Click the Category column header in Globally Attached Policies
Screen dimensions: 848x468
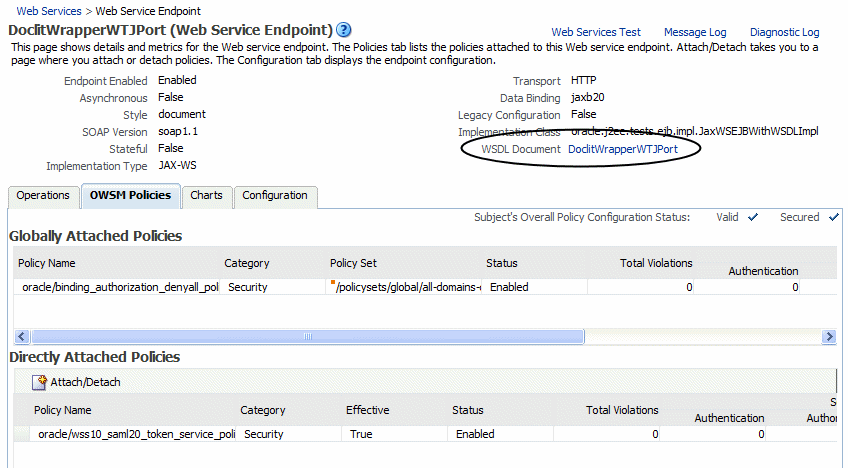[247, 263]
